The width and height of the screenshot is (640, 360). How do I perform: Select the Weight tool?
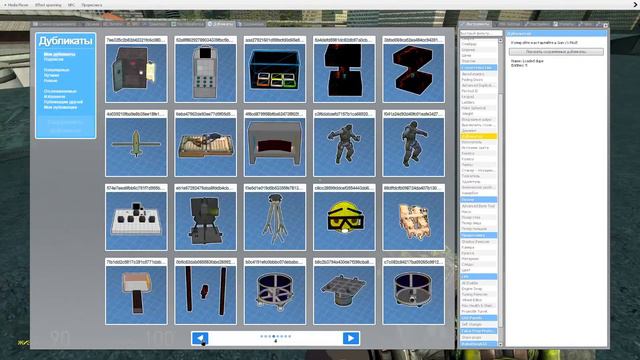pos(478,113)
